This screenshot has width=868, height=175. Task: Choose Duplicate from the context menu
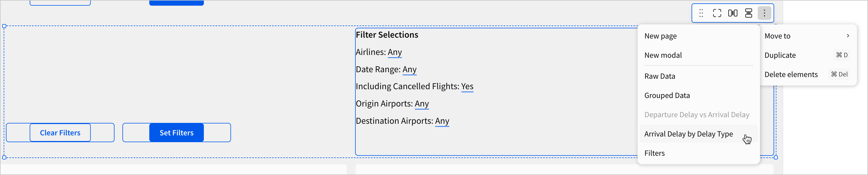coord(780,55)
